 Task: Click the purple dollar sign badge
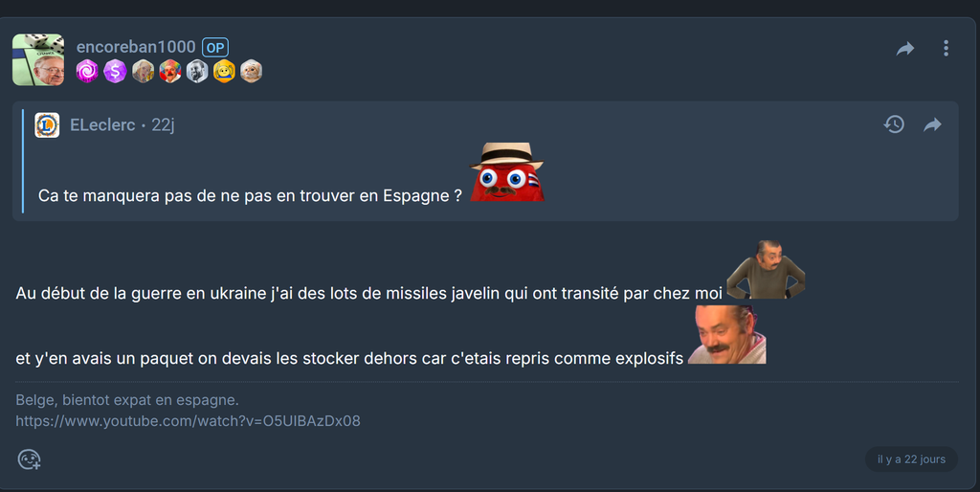pos(115,71)
